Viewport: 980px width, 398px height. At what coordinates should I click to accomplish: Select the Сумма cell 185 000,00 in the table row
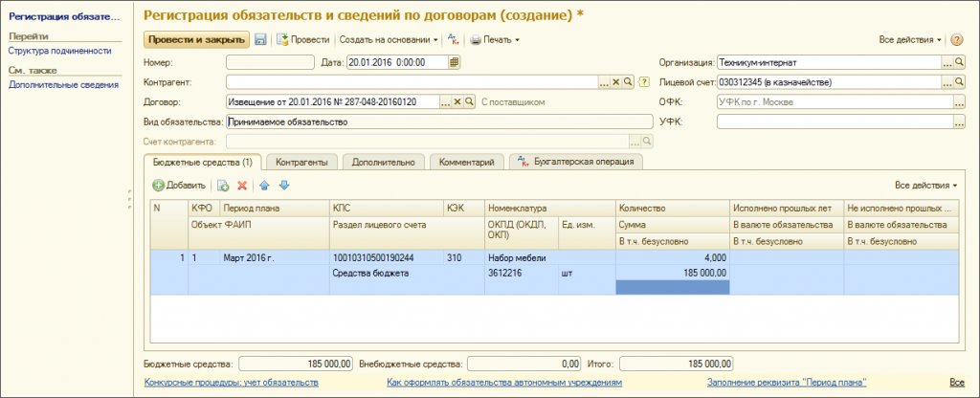pyautogui.click(x=673, y=273)
